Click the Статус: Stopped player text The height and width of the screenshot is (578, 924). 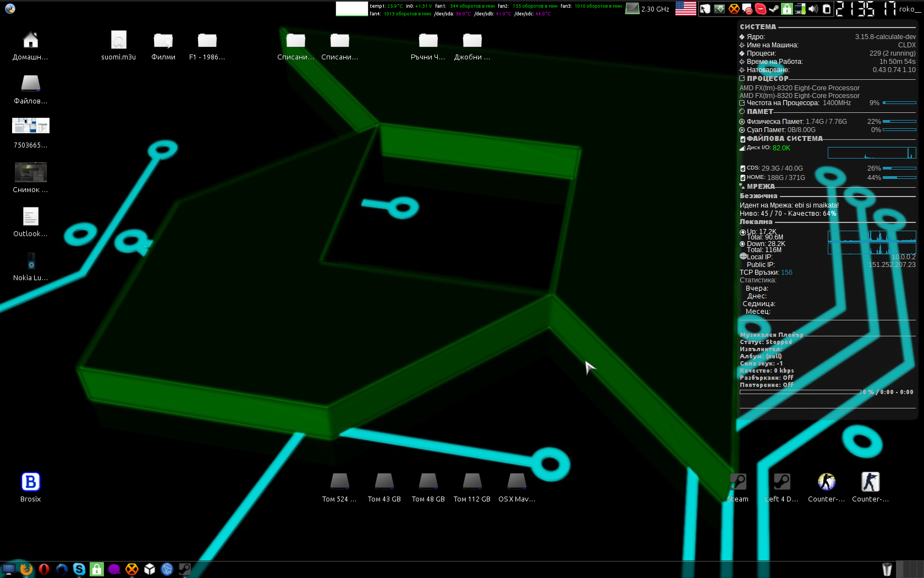click(766, 342)
